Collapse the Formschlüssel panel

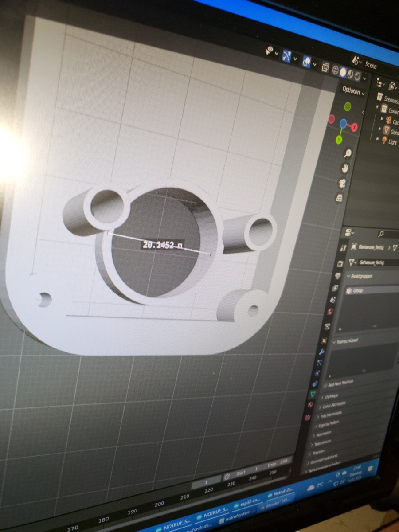click(335, 342)
